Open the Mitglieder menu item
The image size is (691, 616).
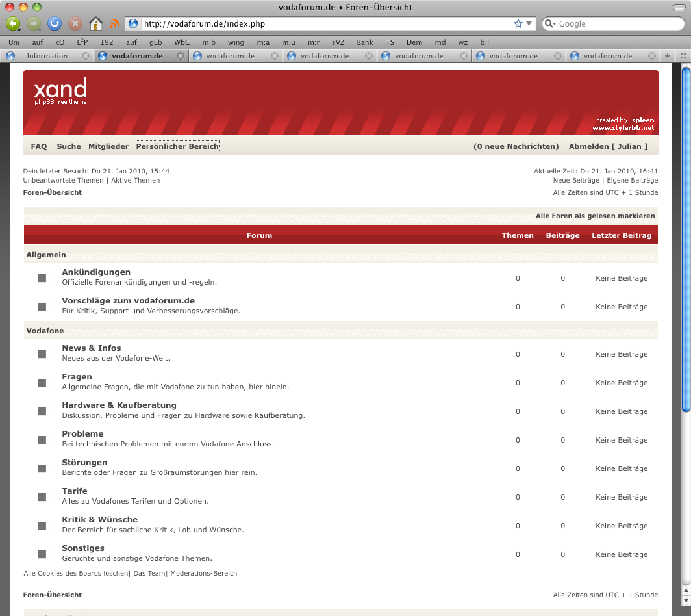[x=108, y=146]
